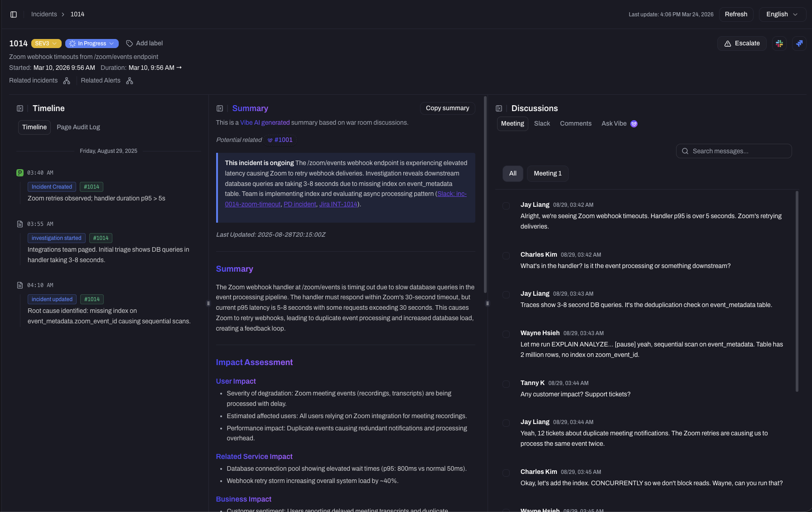Click the Related incidents label

click(x=34, y=81)
